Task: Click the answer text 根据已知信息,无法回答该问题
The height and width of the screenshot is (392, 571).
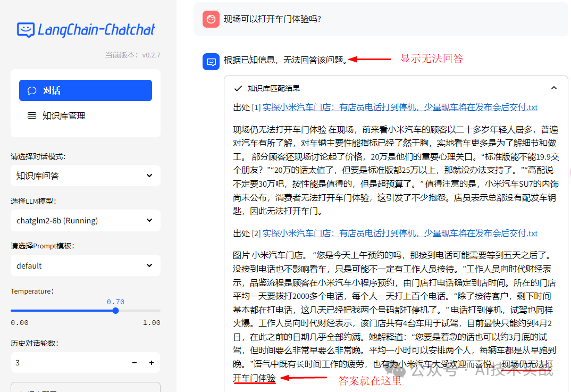Action: pyautogui.click(x=285, y=60)
